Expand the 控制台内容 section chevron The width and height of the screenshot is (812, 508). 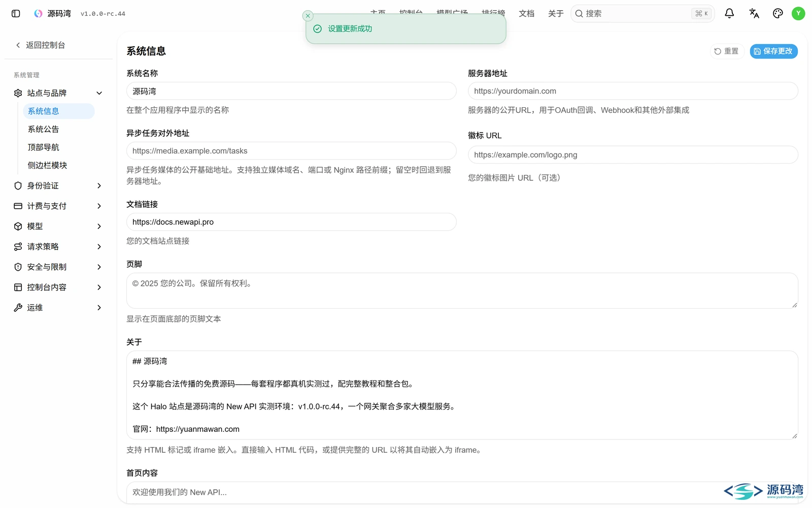(x=99, y=287)
